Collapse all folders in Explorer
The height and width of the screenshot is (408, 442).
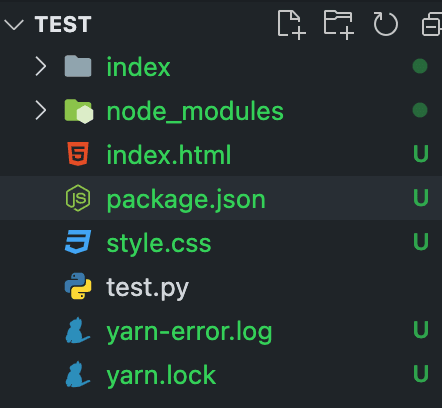(x=432, y=24)
